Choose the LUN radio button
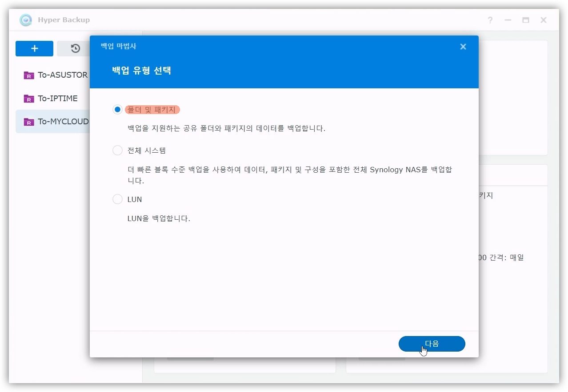This screenshot has width=568, height=392. coord(117,199)
